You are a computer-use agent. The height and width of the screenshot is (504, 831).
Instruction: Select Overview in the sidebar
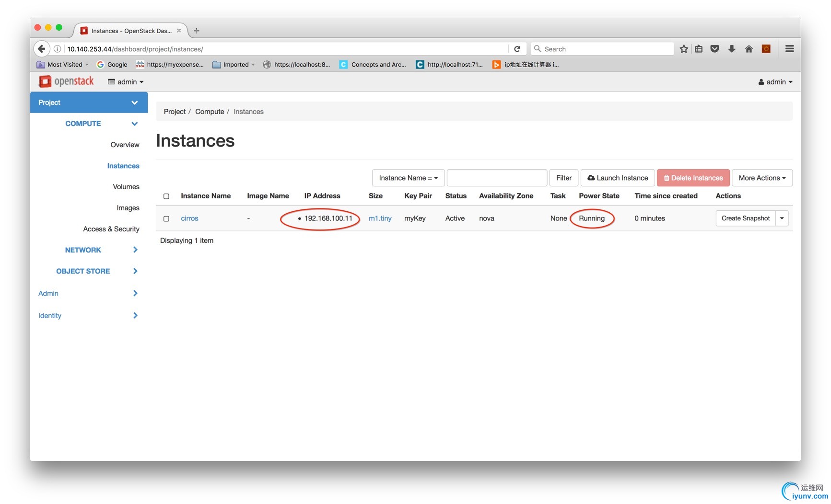(125, 145)
